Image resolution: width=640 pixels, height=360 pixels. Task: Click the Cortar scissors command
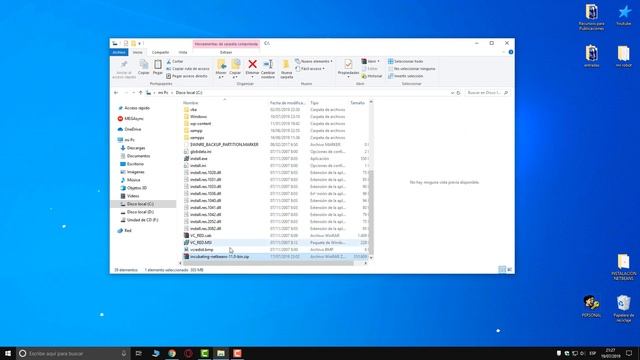coord(175,61)
